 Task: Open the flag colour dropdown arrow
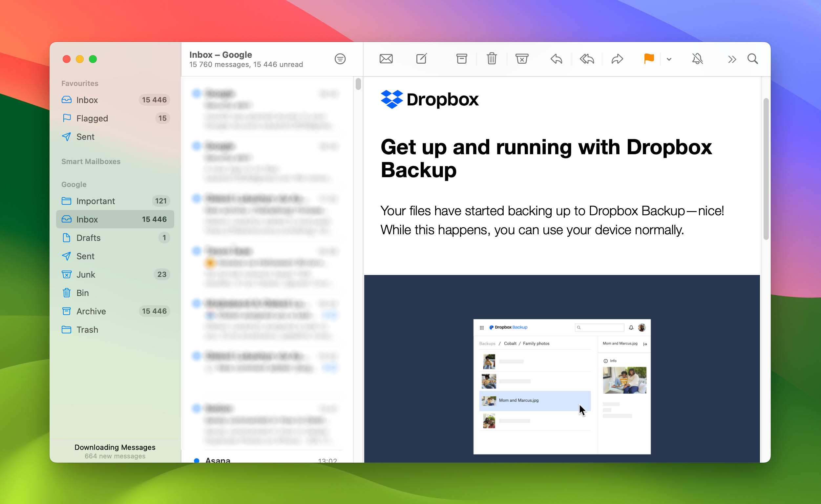[669, 59]
